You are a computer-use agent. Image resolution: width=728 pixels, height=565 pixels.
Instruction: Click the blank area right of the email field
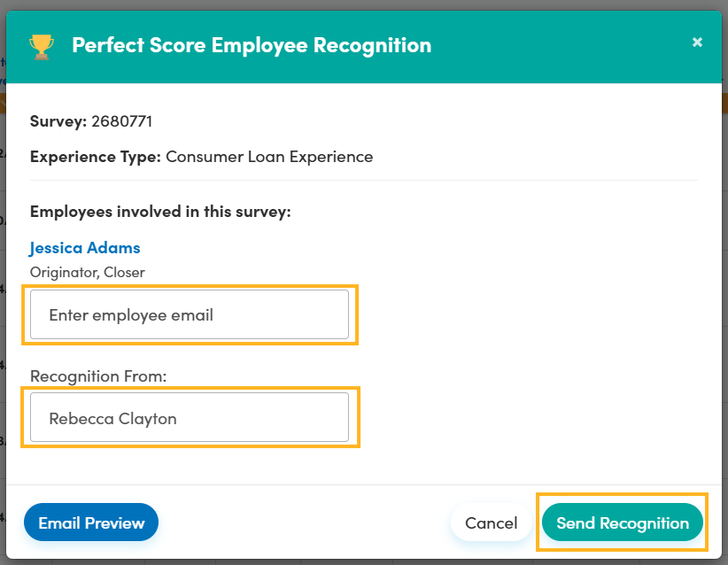[531, 314]
